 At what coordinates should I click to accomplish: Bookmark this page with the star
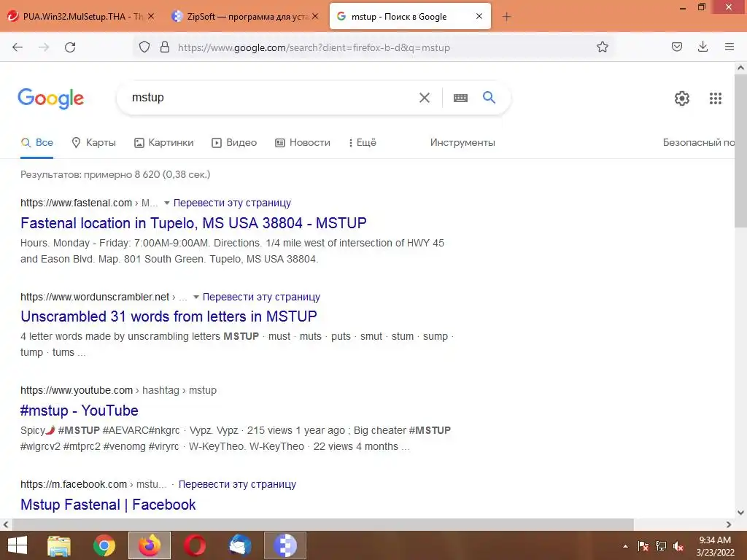click(602, 47)
